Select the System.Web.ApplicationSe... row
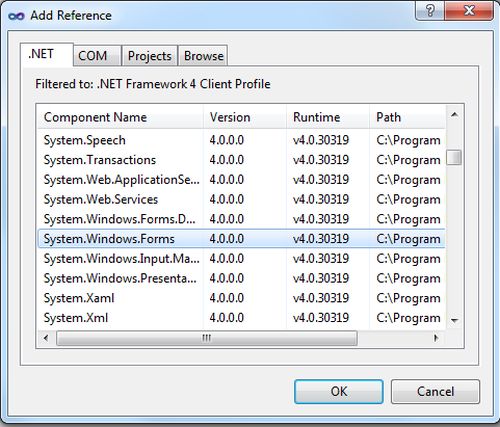The height and width of the screenshot is (427, 500). 242,180
